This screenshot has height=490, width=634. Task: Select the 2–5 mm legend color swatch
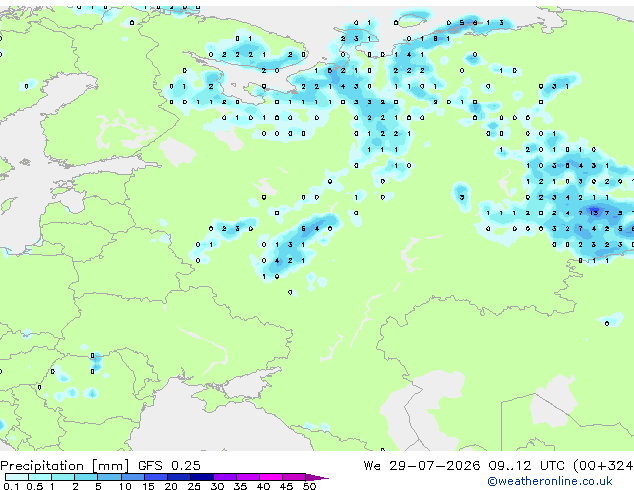[x=86, y=477]
